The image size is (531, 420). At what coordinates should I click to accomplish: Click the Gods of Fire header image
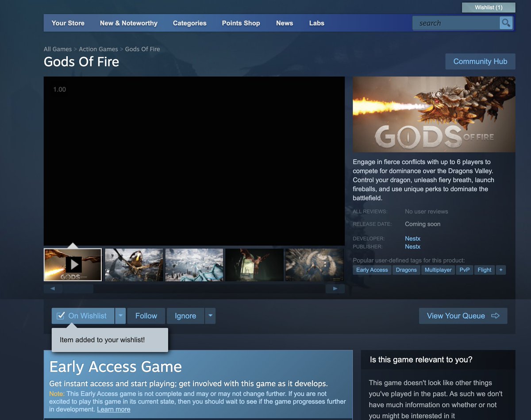coord(434,115)
